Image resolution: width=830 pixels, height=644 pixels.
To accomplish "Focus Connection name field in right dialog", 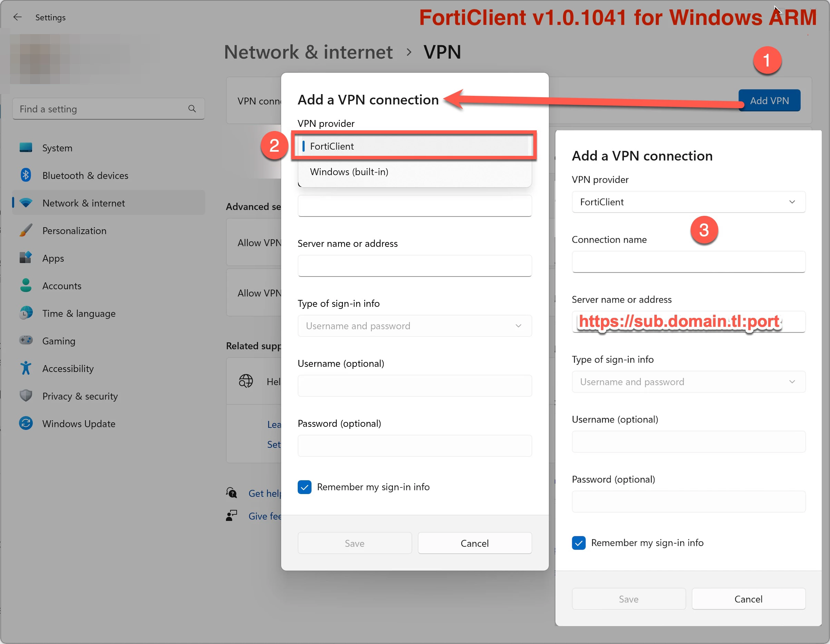I will [689, 262].
